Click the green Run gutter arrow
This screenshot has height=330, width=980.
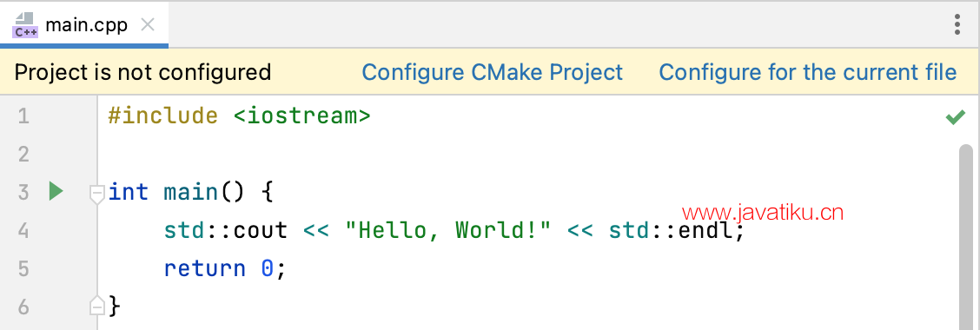tap(56, 191)
